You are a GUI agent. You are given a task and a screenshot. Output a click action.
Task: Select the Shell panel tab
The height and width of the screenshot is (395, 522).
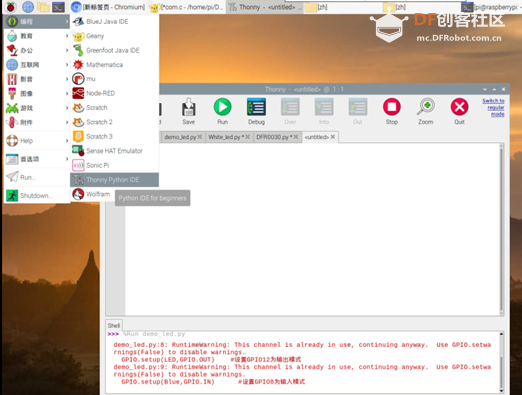[x=114, y=325]
